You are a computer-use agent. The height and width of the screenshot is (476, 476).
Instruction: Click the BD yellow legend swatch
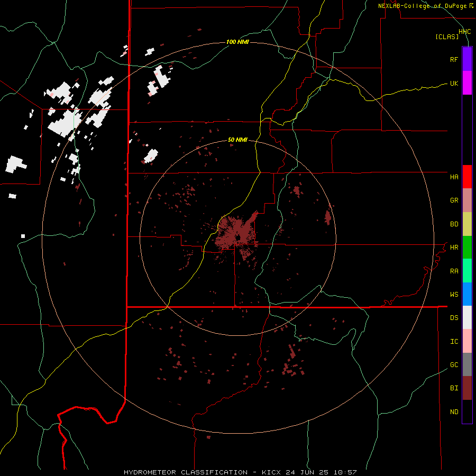click(467, 224)
